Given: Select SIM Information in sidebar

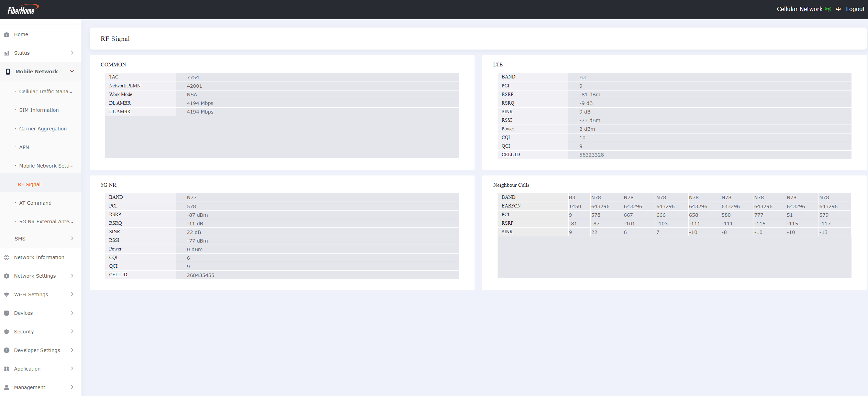Looking at the screenshot, I should tap(39, 110).
